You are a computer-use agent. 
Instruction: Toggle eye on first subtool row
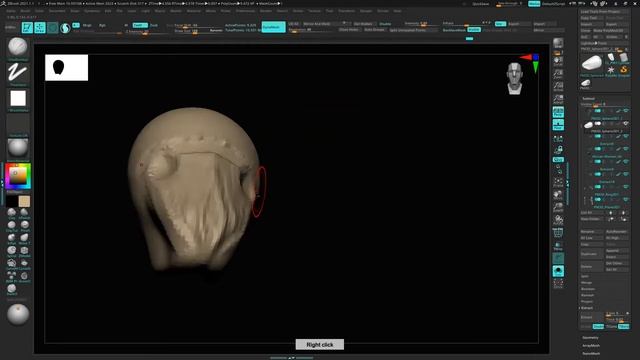(x=626, y=111)
